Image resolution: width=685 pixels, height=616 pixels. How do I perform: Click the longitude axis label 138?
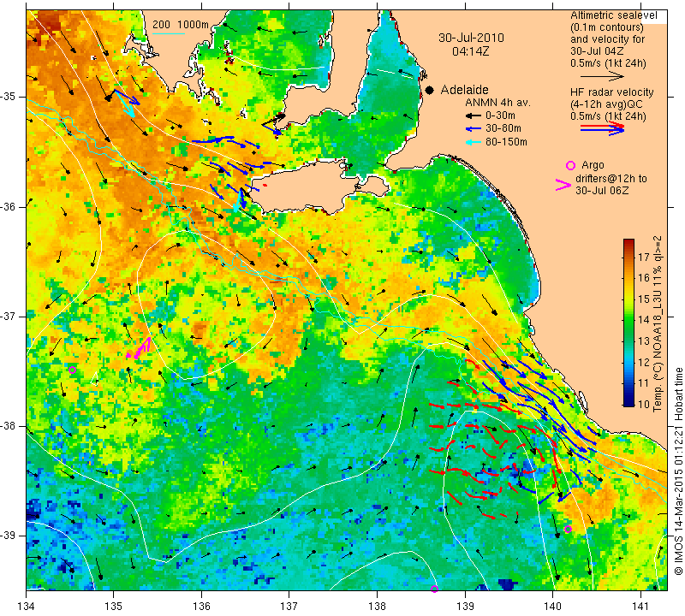click(x=377, y=606)
